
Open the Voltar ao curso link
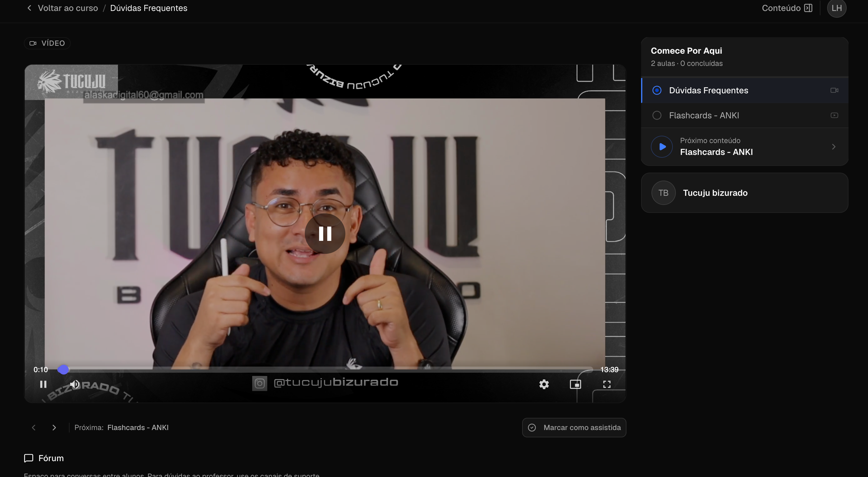click(x=68, y=8)
